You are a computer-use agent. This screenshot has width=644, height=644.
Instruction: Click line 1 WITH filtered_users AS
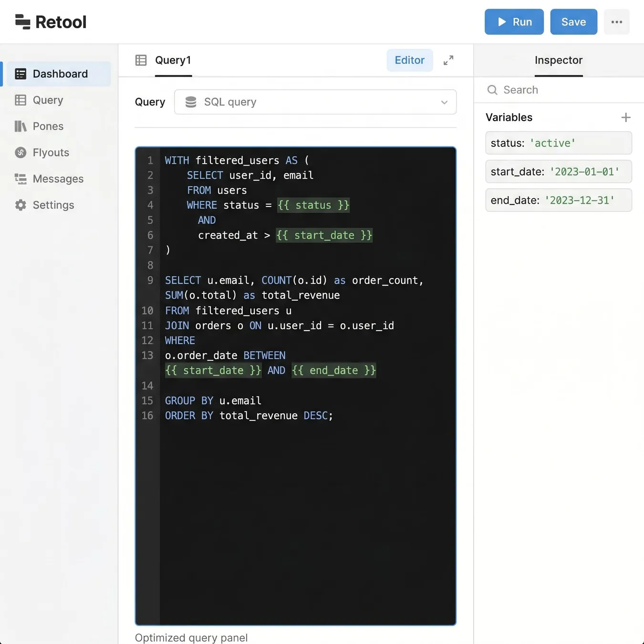pyautogui.click(x=237, y=160)
